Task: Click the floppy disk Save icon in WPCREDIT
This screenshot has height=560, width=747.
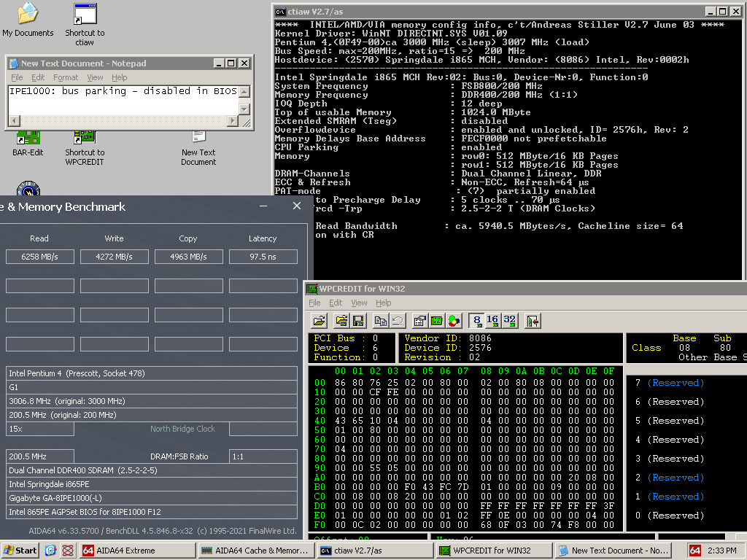Action: [x=358, y=321]
